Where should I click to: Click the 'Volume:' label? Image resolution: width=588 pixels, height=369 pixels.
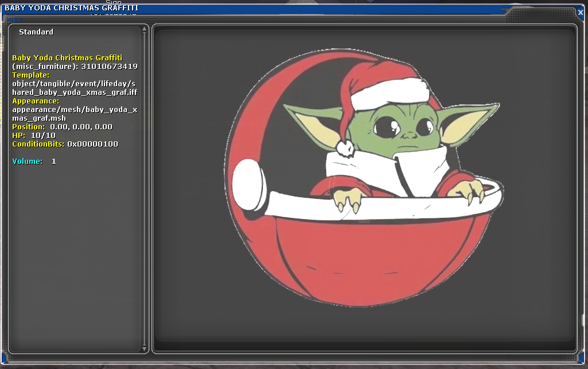click(x=28, y=162)
